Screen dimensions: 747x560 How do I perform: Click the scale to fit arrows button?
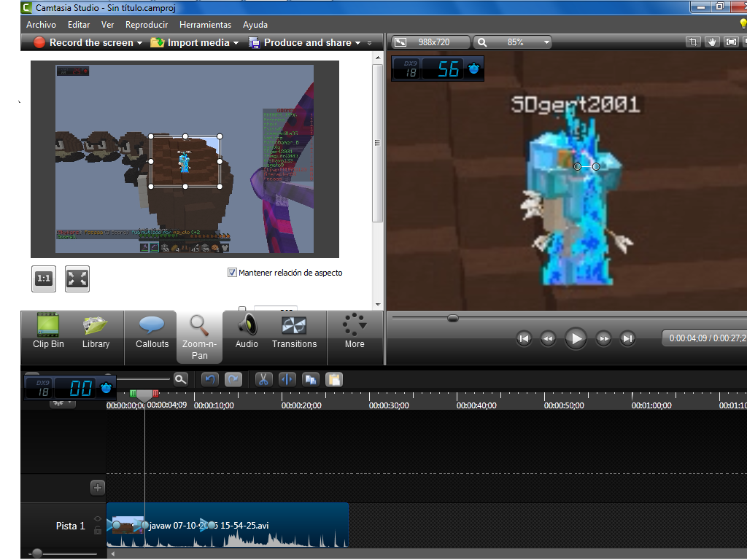pos(77,279)
